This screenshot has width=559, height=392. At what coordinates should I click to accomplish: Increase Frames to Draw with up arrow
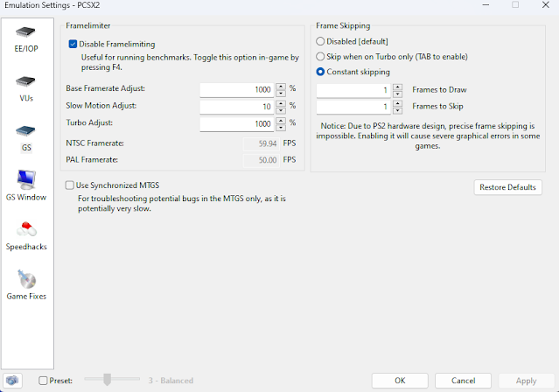pos(398,87)
